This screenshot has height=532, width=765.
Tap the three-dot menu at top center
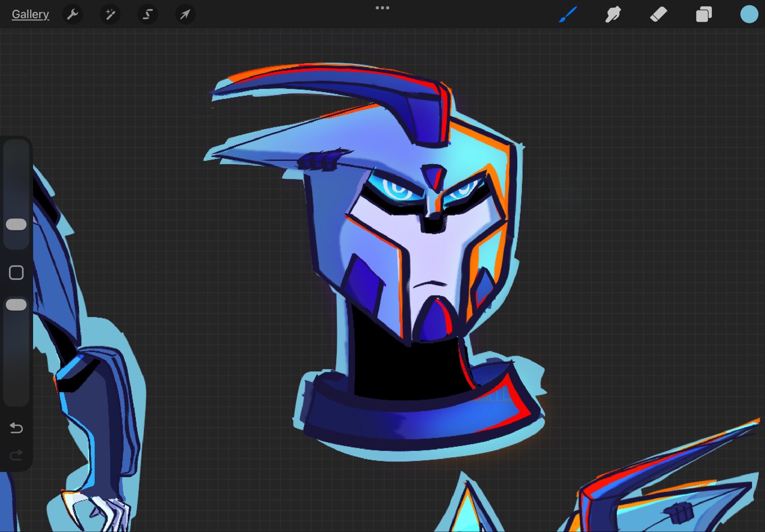coord(382,8)
